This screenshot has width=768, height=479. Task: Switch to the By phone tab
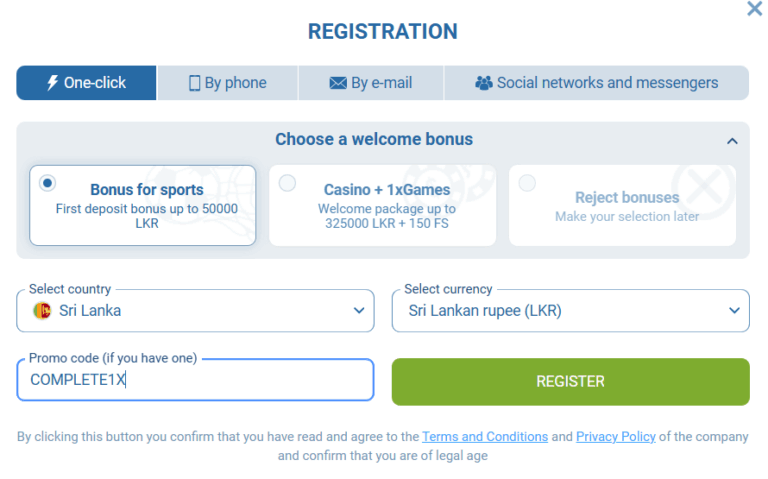(227, 83)
